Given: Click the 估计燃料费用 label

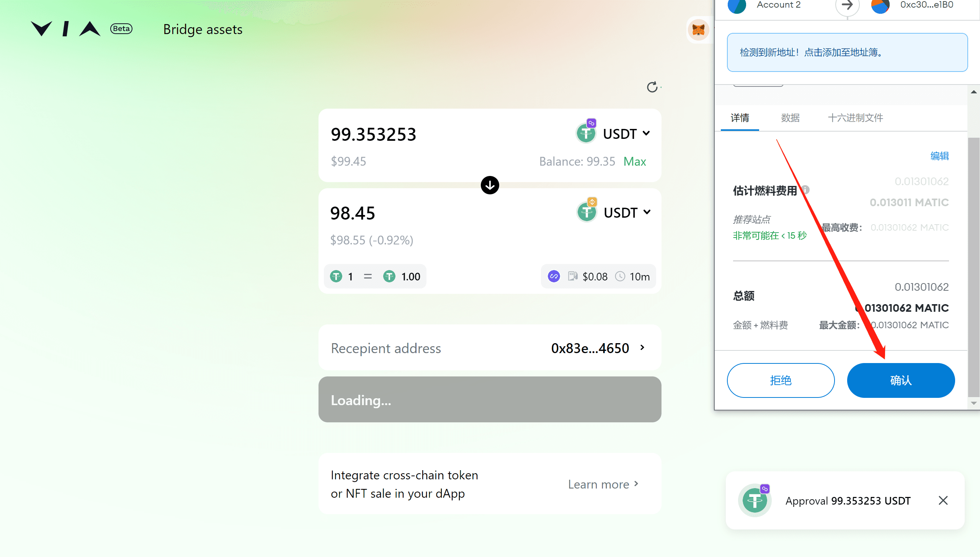Looking at the screenshot, I should click(x=765, y=190).
